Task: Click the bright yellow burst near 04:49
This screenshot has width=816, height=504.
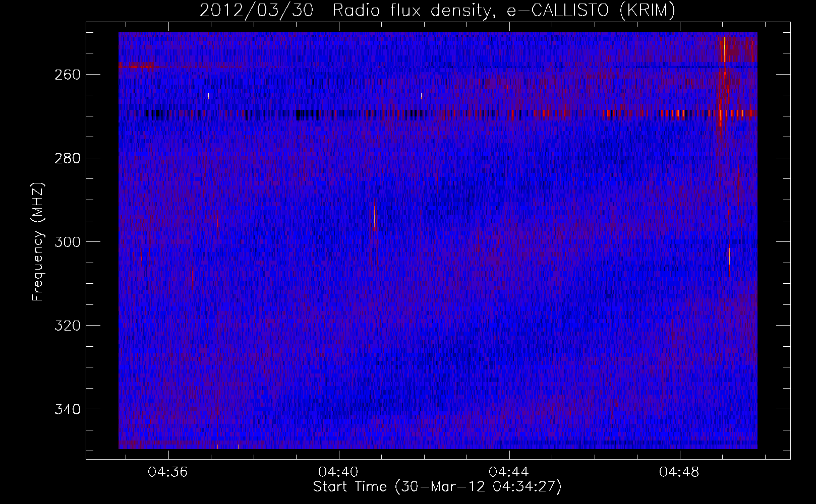Action: (724, 49)
